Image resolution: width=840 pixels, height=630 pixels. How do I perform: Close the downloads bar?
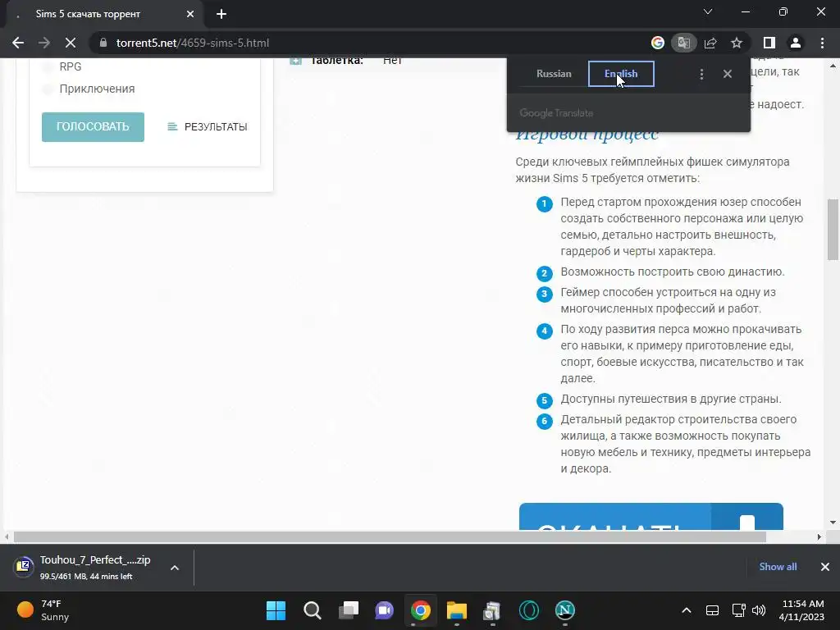click(x=825, y=567)
